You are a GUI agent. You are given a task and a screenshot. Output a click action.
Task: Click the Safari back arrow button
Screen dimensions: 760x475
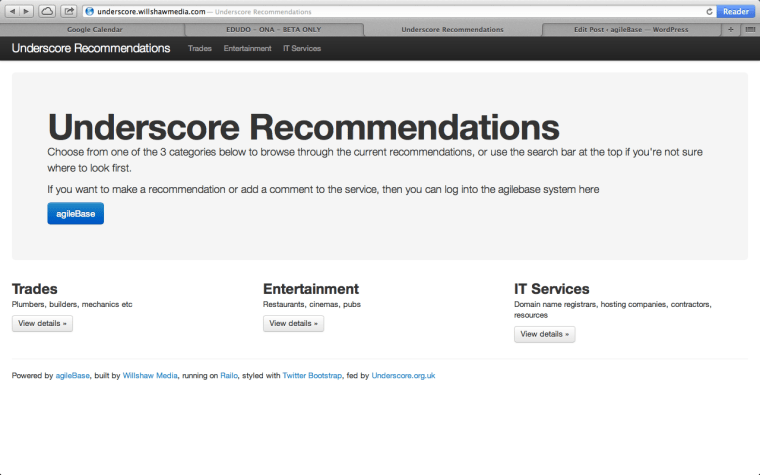coord(12,11)
